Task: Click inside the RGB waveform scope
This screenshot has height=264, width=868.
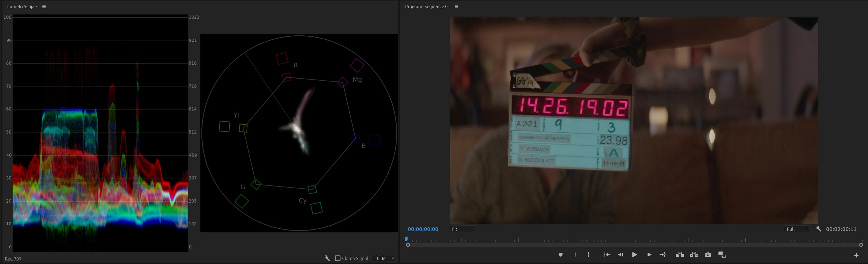Action: pos(100,133)
